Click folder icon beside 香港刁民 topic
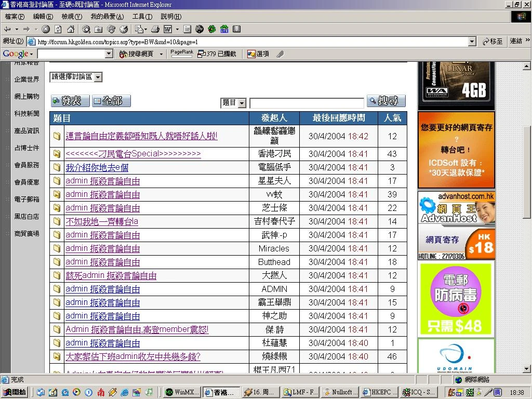This screenshot has height=399, width=532. click(57, 154)
